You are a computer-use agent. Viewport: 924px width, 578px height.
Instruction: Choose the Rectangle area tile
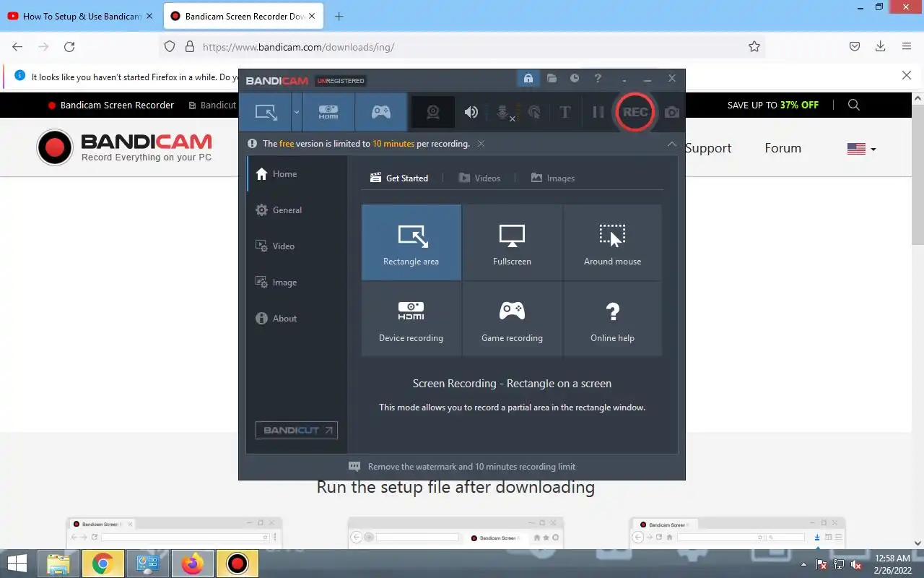point(411,242)
